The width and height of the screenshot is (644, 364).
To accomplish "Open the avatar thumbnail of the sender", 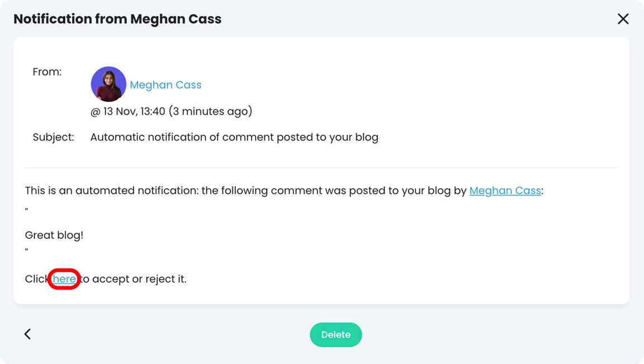I will pos(108,84).
